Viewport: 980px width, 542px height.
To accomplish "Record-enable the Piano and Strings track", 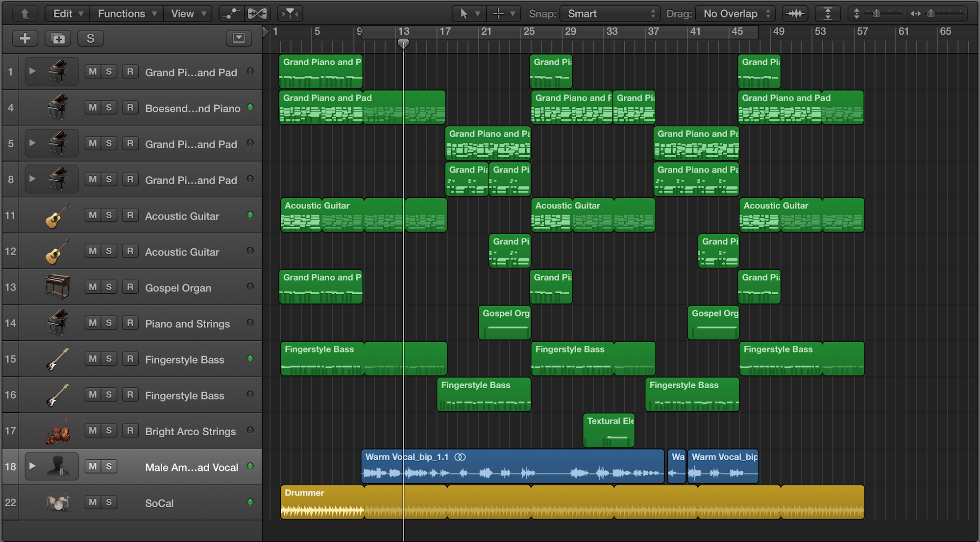I will 130,323.
